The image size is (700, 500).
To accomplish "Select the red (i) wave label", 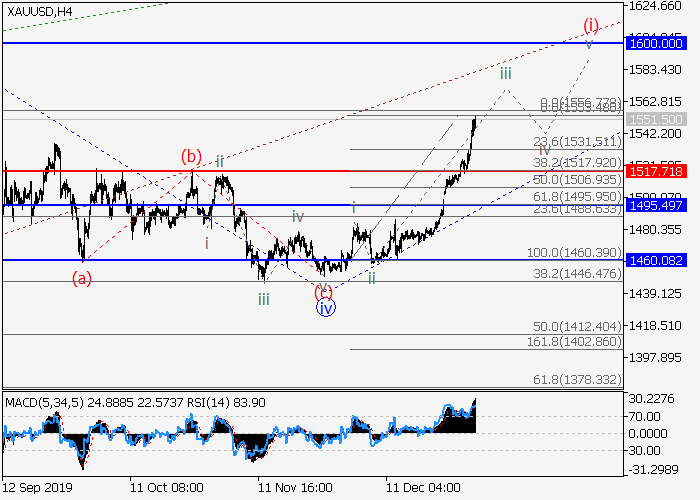I will click(x=591, y=24).
